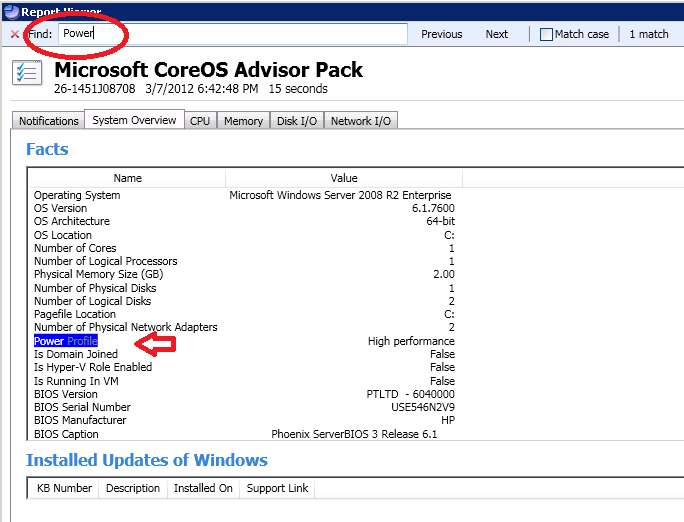Click Number of Logical Processors name

coord(106,261)
